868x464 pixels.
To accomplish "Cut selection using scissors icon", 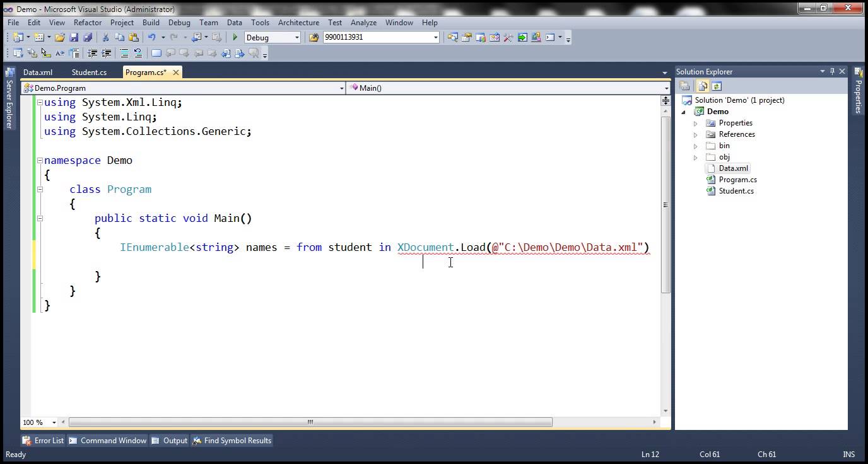I will point(105,37).
